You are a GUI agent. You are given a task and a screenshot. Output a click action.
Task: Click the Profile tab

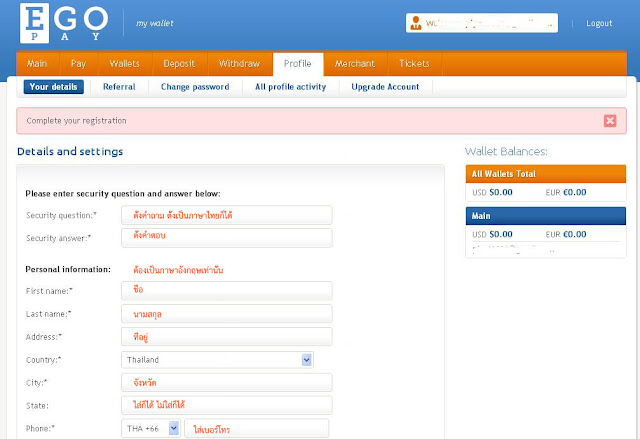[298, 64]
